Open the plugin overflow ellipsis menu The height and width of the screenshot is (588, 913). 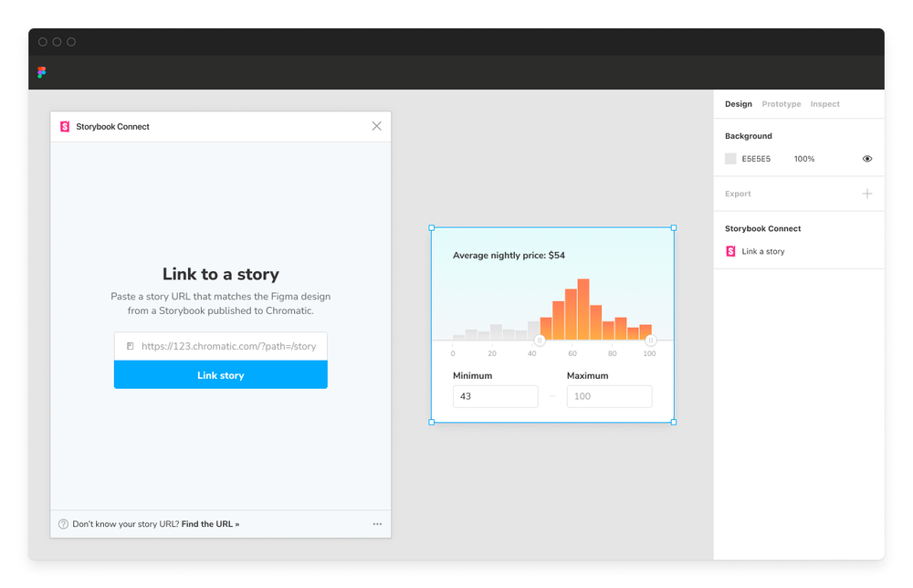pos(377,523)
